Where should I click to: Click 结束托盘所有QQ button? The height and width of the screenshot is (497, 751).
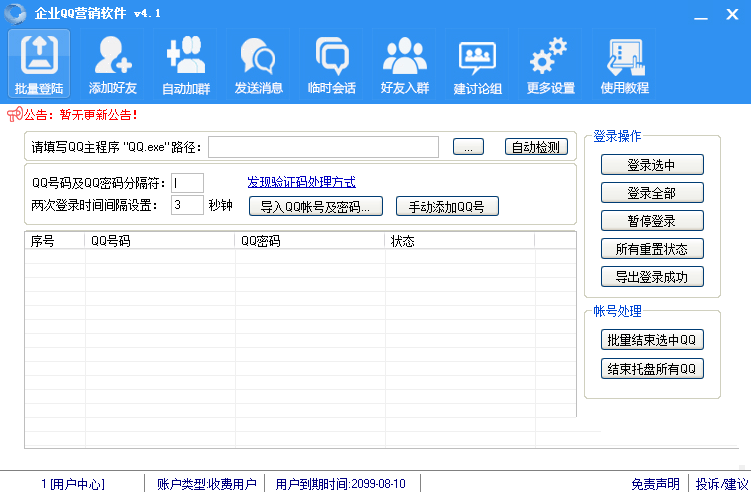point(652,369)
